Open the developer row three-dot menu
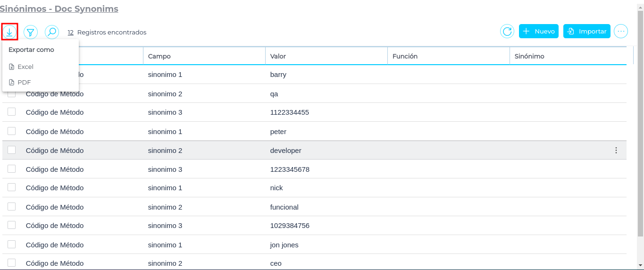 click(x=616, y=151)
